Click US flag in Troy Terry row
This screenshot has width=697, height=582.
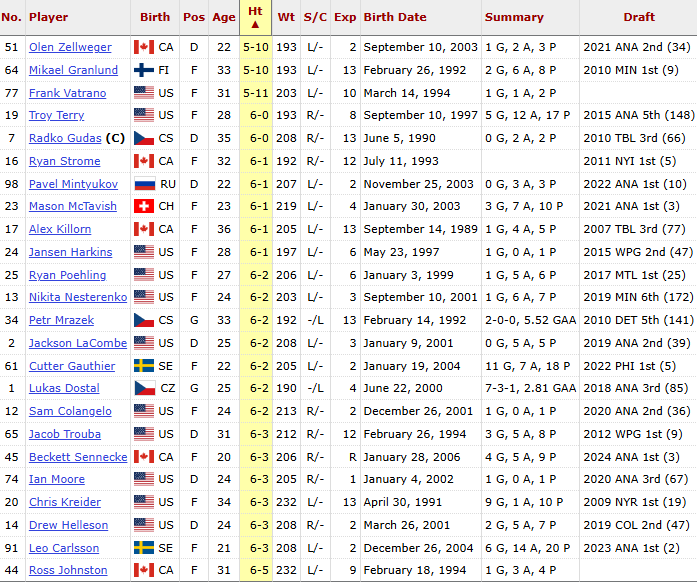click(x=144, y=115)
